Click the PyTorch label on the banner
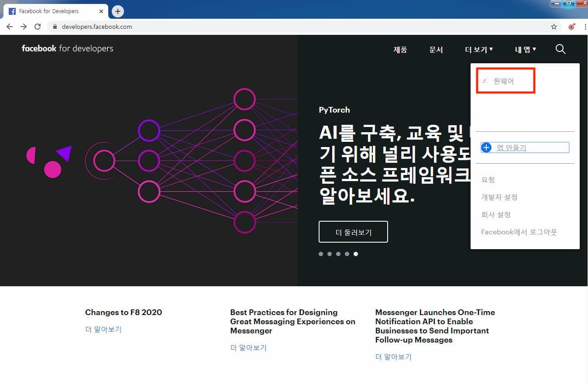The width and height of the screenshot is (588, 384). click(334, 110)
